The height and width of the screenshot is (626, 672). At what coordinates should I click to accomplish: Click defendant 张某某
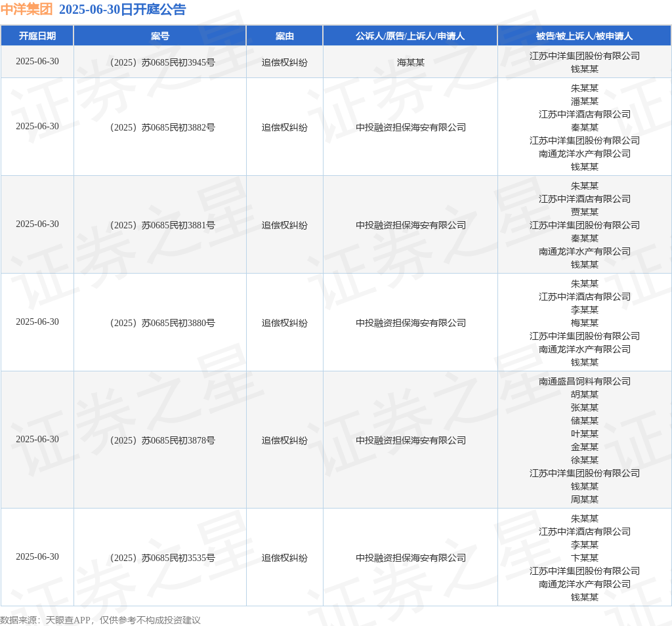(x=585, y=407)
